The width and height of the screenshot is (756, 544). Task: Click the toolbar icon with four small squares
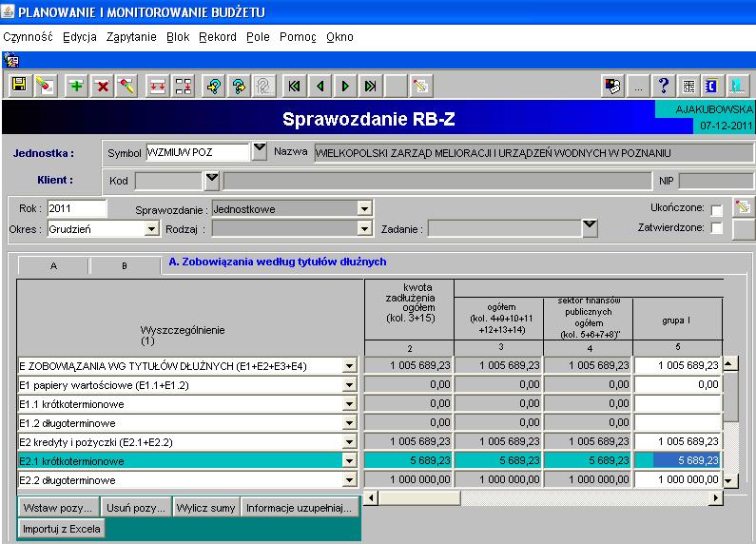[184, 86]
